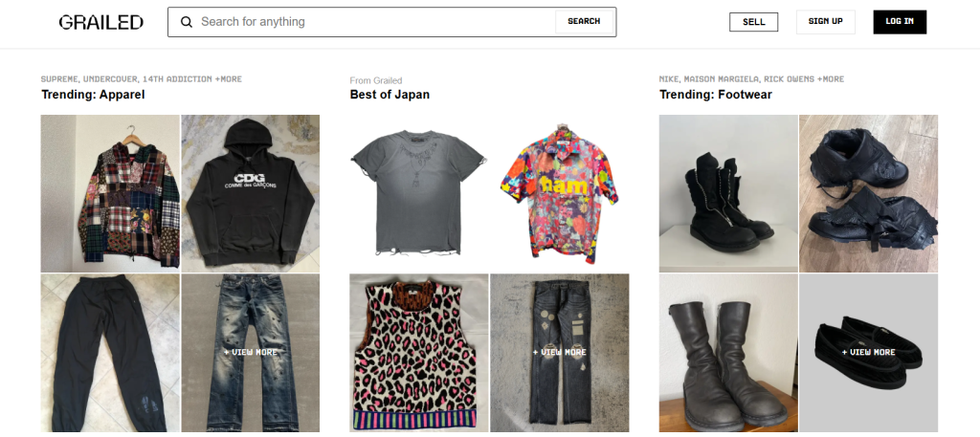Select the black CDG hoodie thumbnail
This screenshot has width=980, height=437.
251,193
